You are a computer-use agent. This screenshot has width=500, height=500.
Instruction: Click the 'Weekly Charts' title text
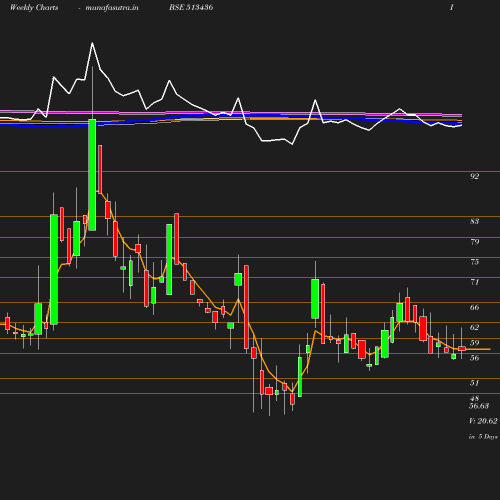tap(34, 7)
